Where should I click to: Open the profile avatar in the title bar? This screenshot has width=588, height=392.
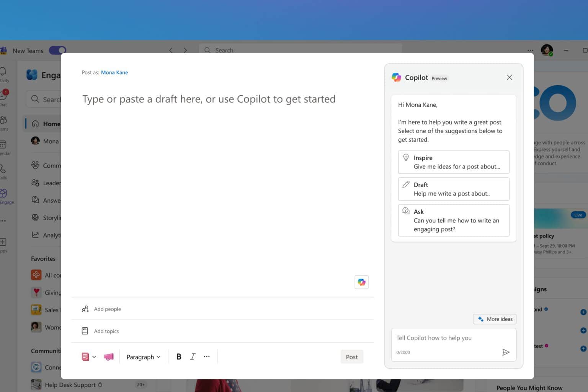click(547, 50)
